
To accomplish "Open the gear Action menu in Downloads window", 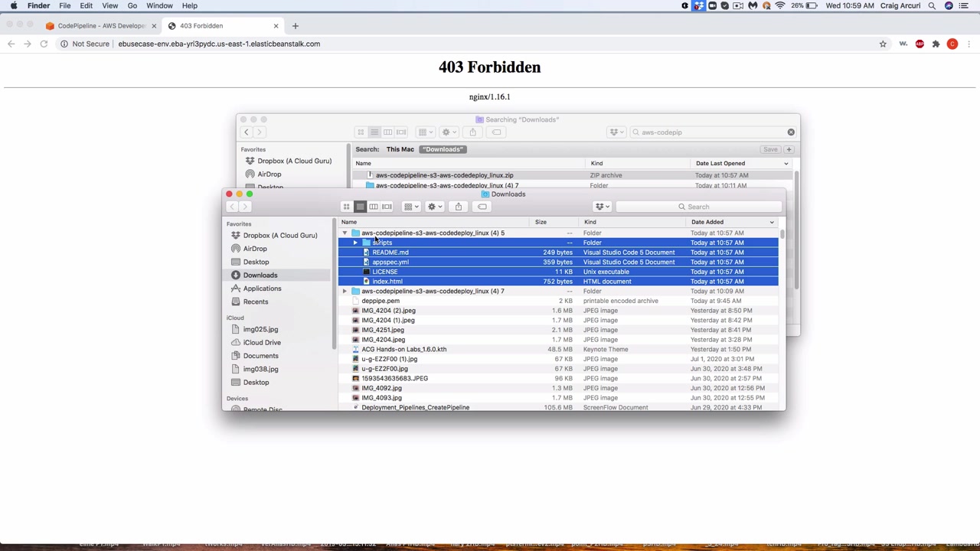I will (435, 207).
